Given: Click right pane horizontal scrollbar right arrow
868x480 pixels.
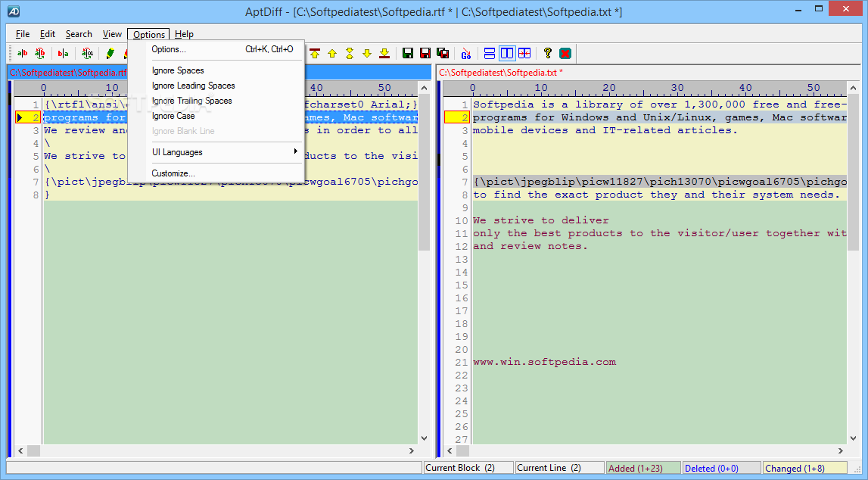Looking at the screenshot, I should tap(840, 450).
